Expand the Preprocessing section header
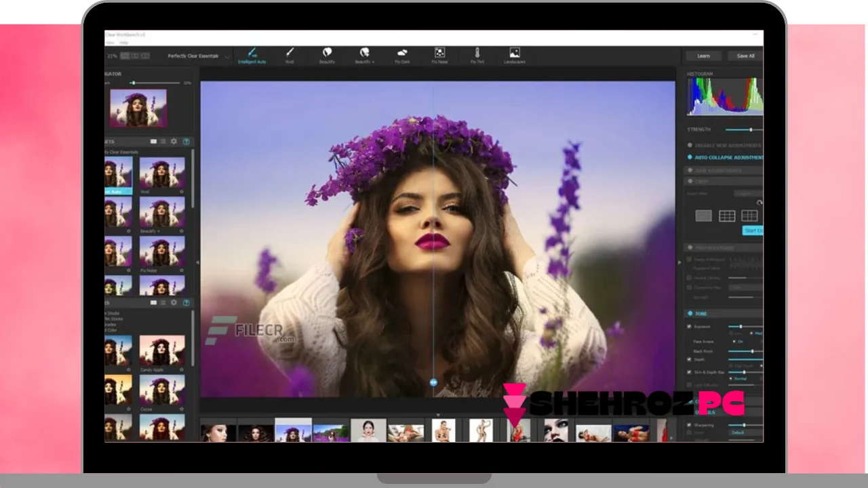The height and width of the screenshot is (488, 868). tap(724, 248)
